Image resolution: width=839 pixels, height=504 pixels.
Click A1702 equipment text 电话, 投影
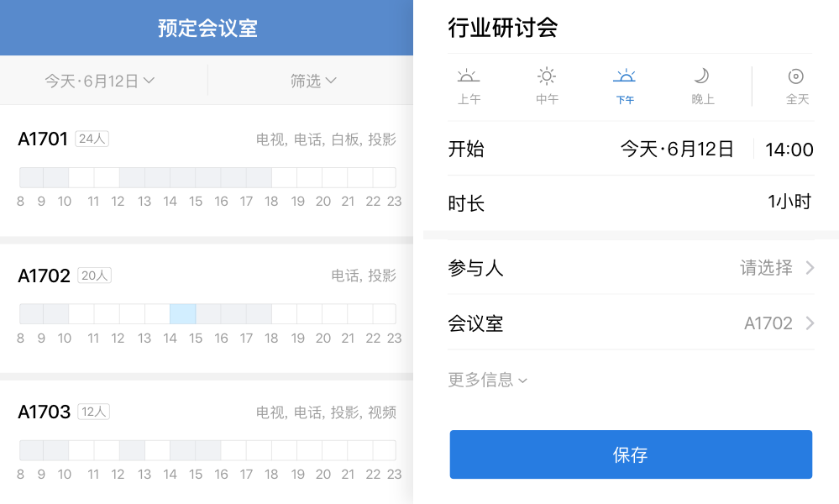click(x=364, y=276)
